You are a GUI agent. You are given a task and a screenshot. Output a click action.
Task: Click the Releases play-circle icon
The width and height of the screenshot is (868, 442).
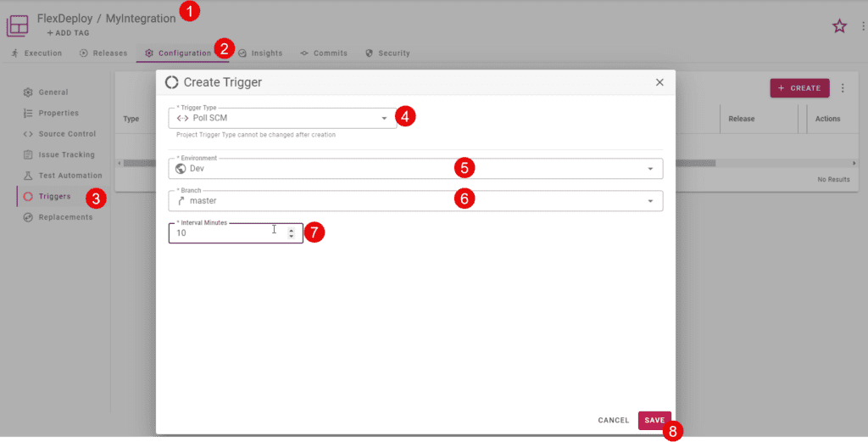pyautogui.click(x=84, y=53)
